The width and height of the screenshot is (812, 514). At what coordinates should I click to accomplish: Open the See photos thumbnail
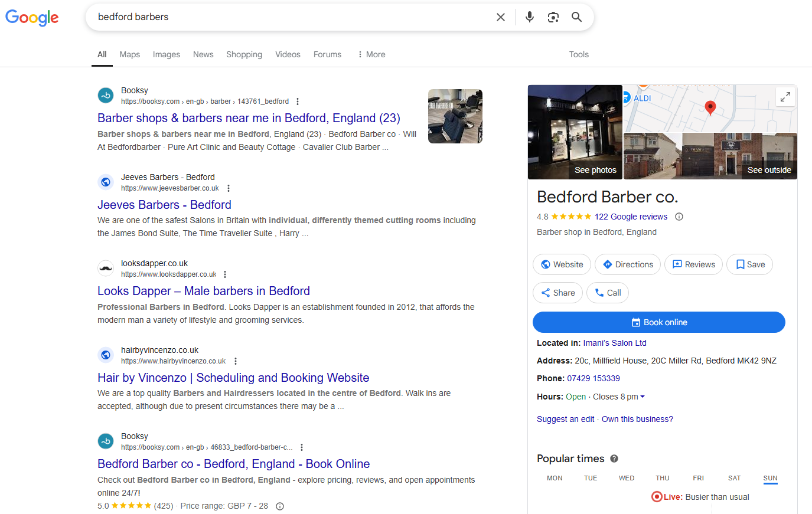tap(575, 132)
